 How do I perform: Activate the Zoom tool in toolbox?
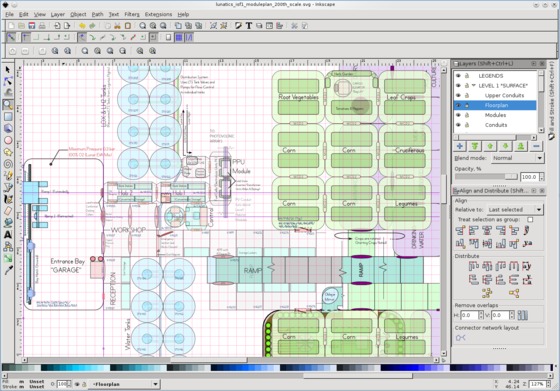tap(8, 105)
